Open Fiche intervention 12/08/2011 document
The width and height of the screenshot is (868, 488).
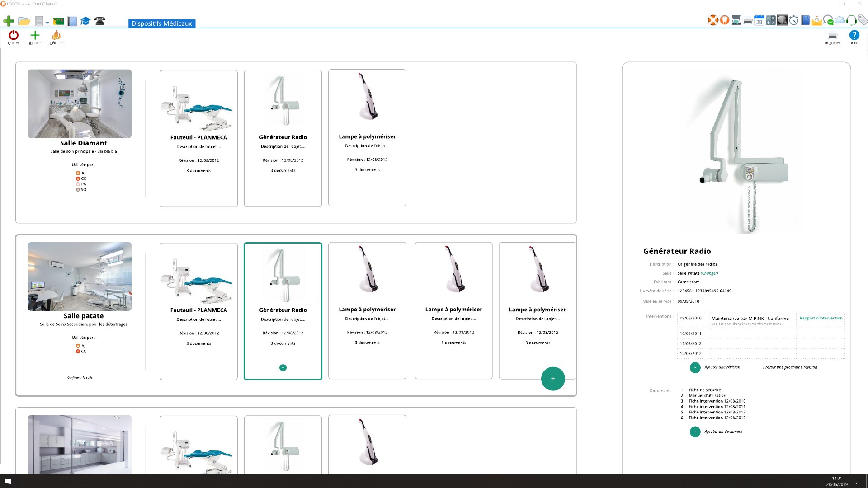coord(717,407)
